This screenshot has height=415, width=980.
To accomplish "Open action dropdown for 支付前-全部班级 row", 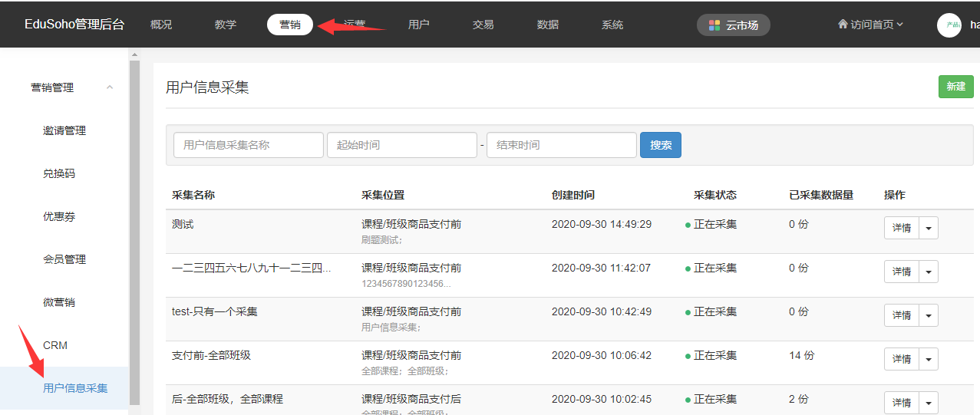I will (x=929, y=359).
